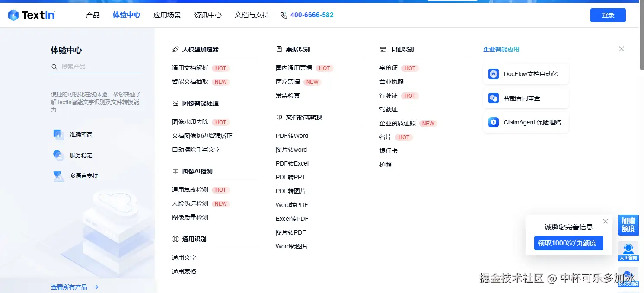The height and width of the screenshot is (293, 644).
Task: Click the scan icon beside 通用识别
Action: coord(175,239)
